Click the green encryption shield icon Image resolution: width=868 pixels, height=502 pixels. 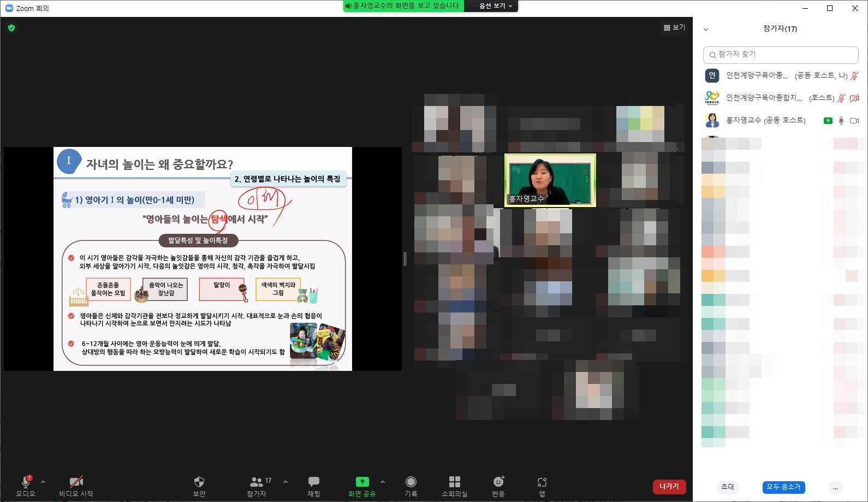point(11,28)
